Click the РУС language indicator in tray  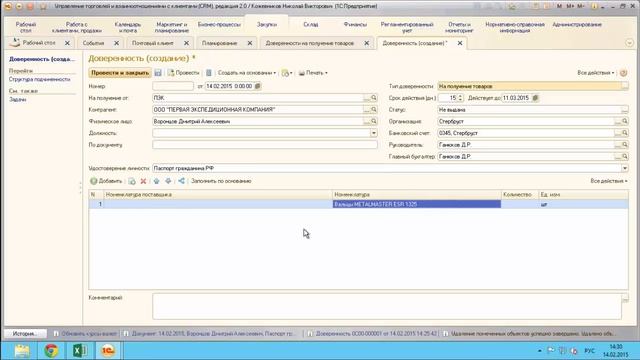click(589, 351)
